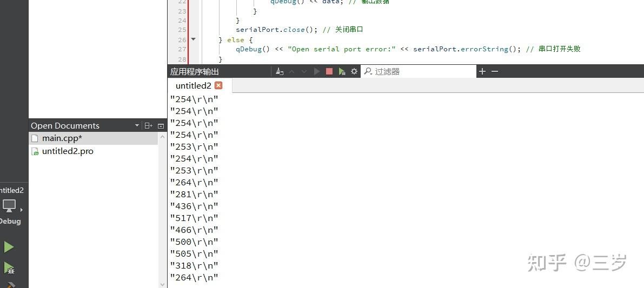Image resolution: width=644 pixels, height=288 pixels.
Task: Split the Open Documents side panel
Action: (x=148, y=125)
